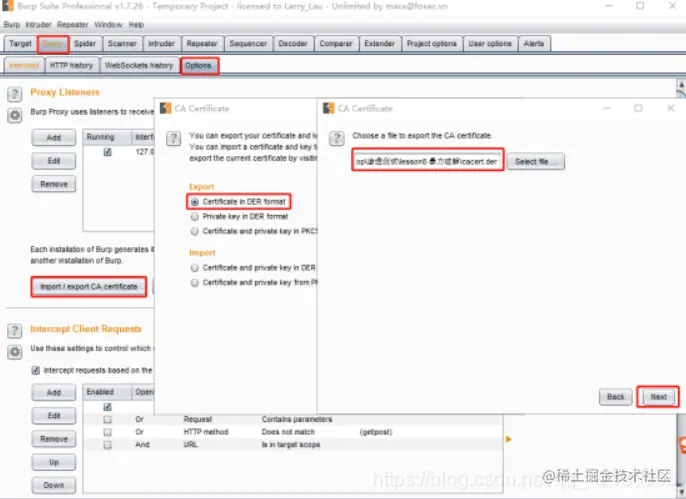Remove the selected proxy listener

54,184
